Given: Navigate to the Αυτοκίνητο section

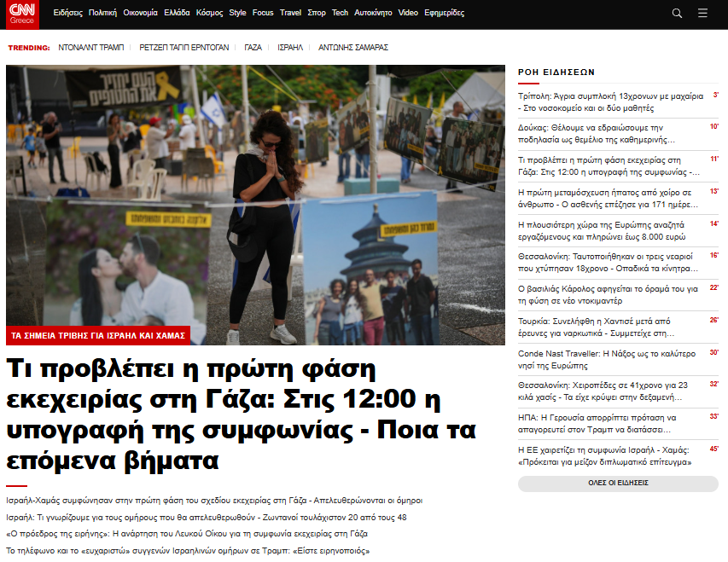Looking at the screenshot, I should (x=373, y=14).
